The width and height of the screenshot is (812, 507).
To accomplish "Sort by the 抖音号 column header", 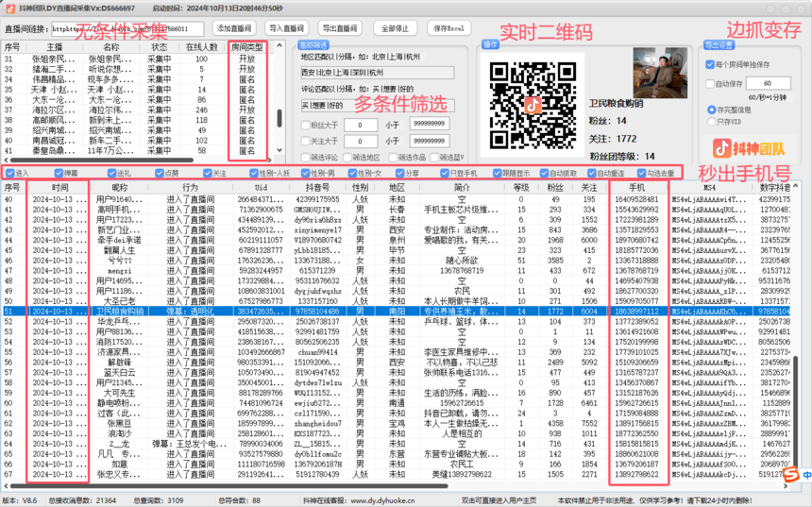I will point(317,188).
